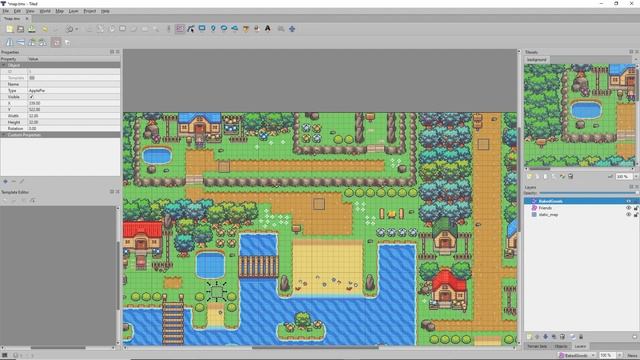Click the Type property value field
Screen dimensions: 640x360
tap(74, 90)
